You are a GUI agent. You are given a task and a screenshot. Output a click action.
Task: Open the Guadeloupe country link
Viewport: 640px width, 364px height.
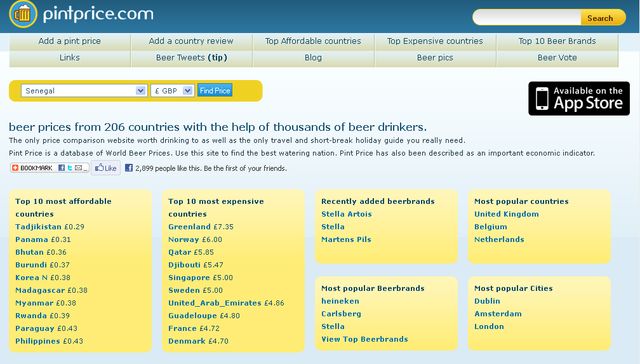[x=193, y=315]
